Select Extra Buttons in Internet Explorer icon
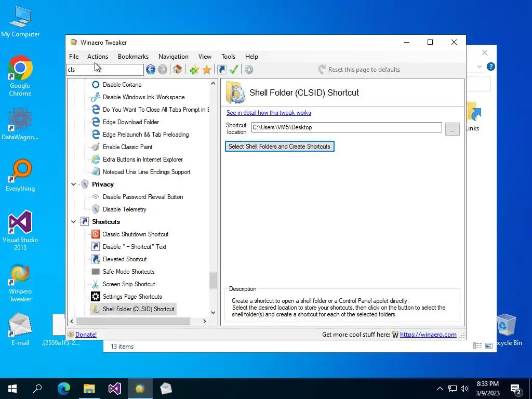The width and height of the screenshot is (532, 399). [x=96, y=159]
